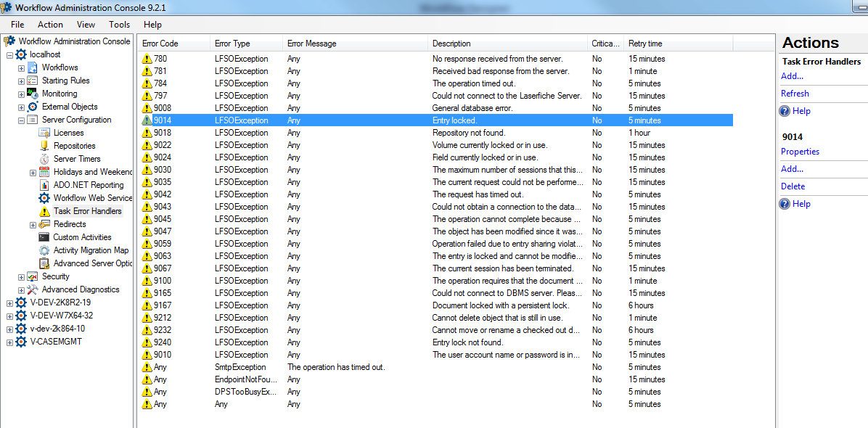The width and height of the screenshot is (868, 428).
Task: Click the Help icon under Task Error Handlers
Action: pos(785,111)
